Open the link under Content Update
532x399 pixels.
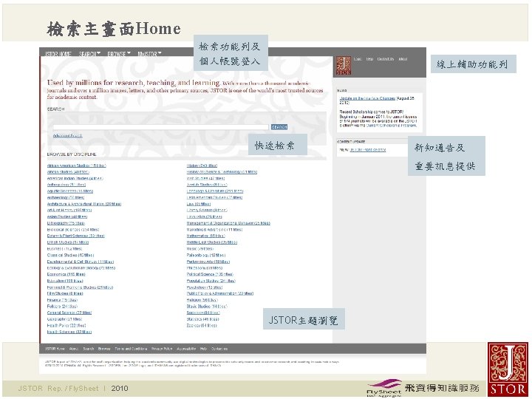(x=368, y=149)
